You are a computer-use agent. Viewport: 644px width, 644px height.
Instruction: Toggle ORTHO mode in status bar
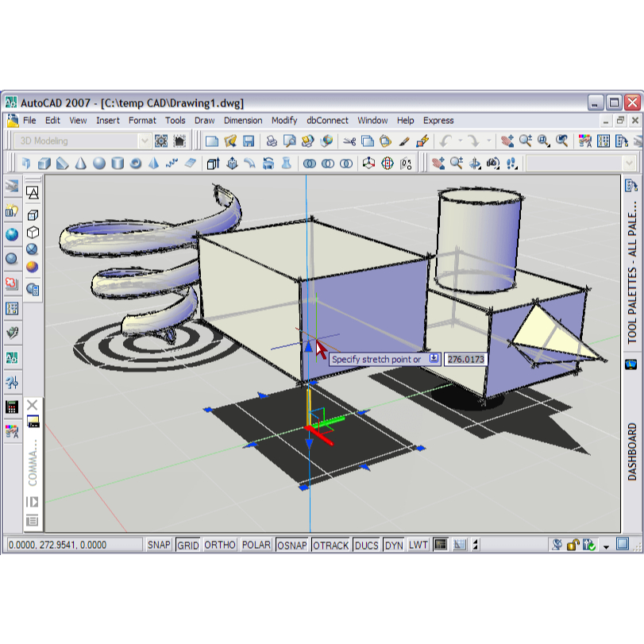(220, 545)
